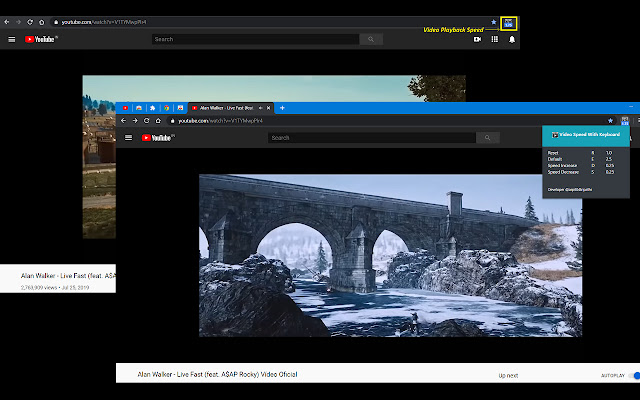Screen dimensions: 640x400
Task: Go back in the rear browser window
Action: [x=7, y=22]
